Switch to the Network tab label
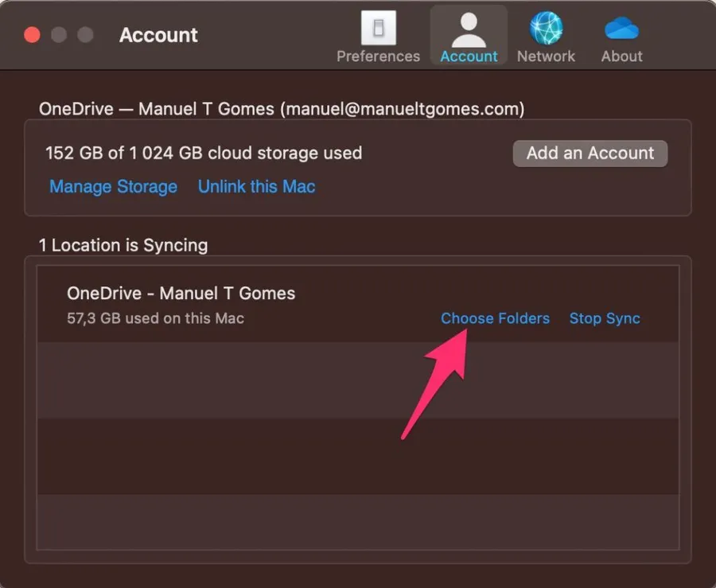Viewport: 716px width, 588px height. pyautogui.click(x=546, y=56)
